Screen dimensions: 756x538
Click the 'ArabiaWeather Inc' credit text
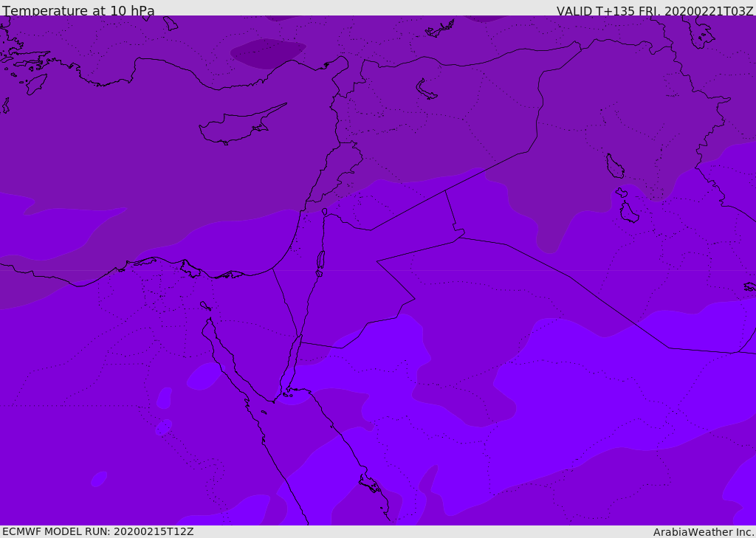click(704, 532)
